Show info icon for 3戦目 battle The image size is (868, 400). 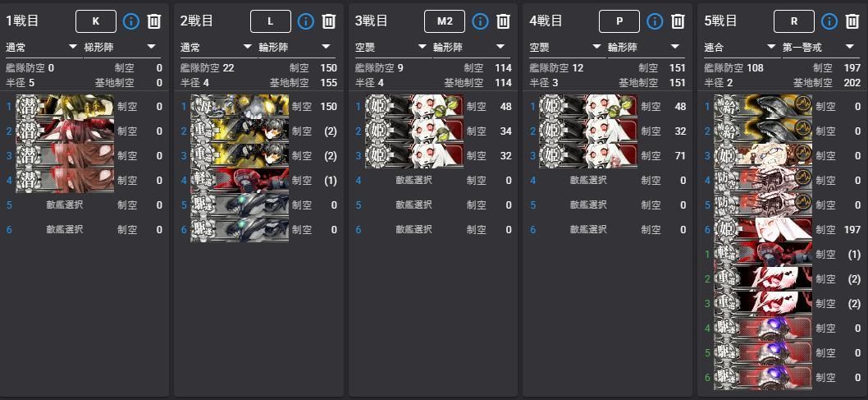[480, 21]
